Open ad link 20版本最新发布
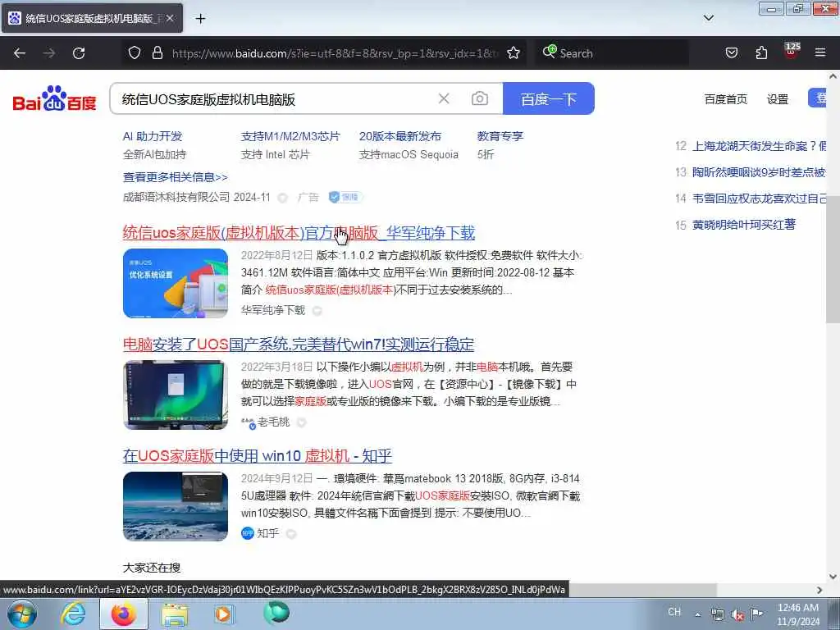Image resolution: width=840 pixels, height=630 pixels. pyautogui.click(x=399, y=136)
